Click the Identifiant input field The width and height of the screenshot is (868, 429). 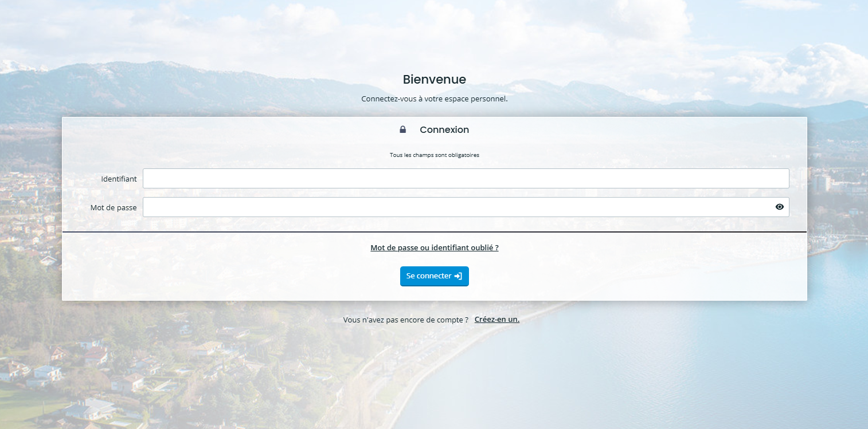tap(466, 178)
